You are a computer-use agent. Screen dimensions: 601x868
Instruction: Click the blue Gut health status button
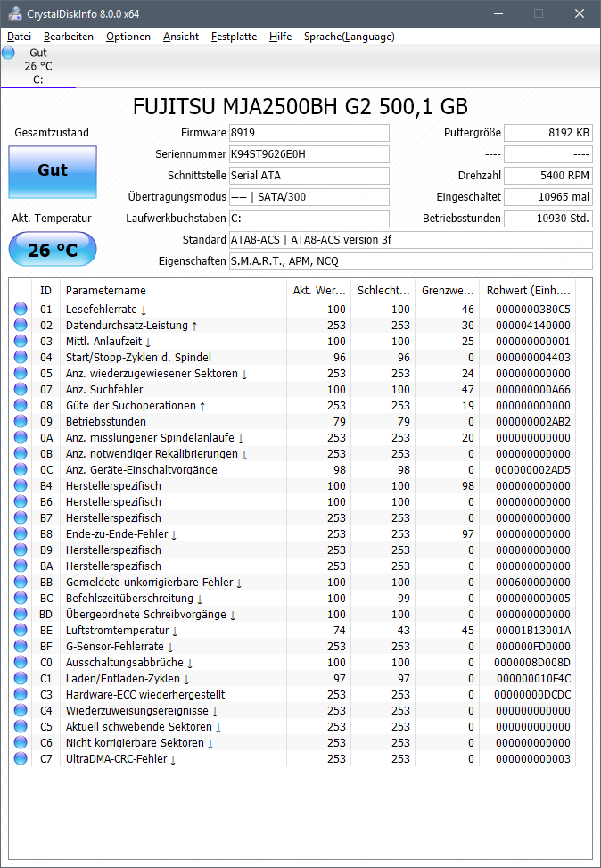pyautogui.click(x=53, y=171)
